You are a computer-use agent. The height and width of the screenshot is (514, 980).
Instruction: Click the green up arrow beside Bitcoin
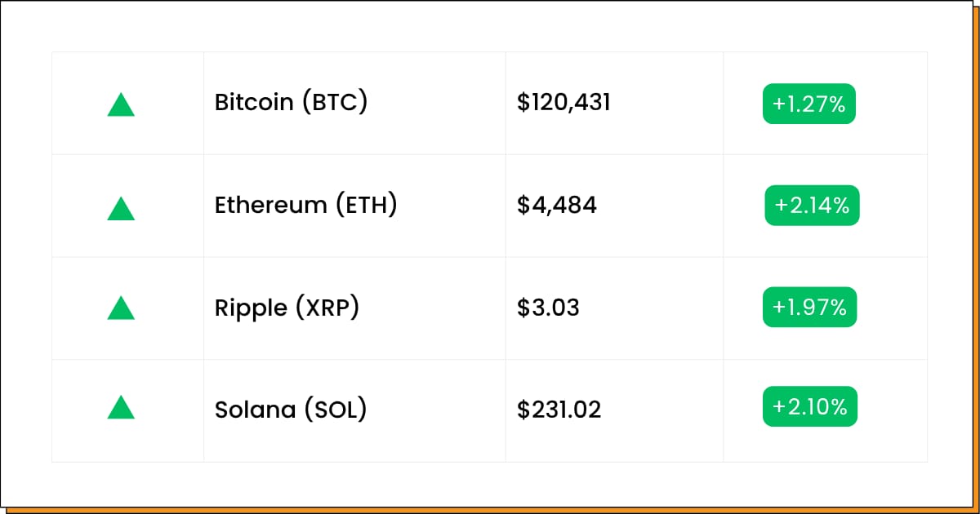click(x=121, y=104)
